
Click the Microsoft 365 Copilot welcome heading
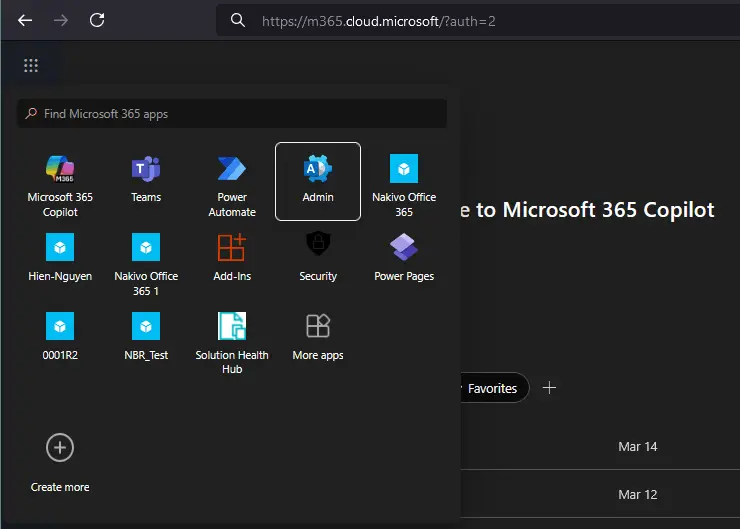(x=588, y=210)
